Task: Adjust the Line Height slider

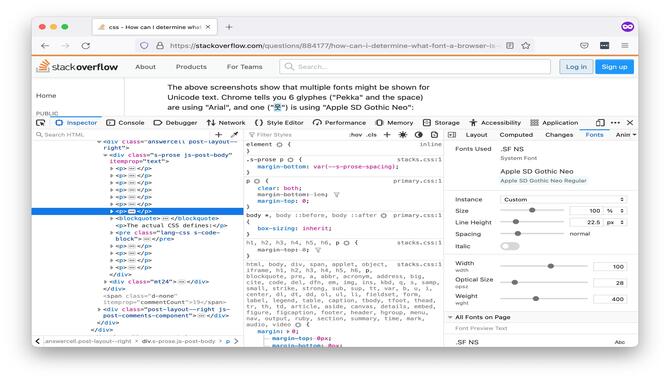Action: 532,222
